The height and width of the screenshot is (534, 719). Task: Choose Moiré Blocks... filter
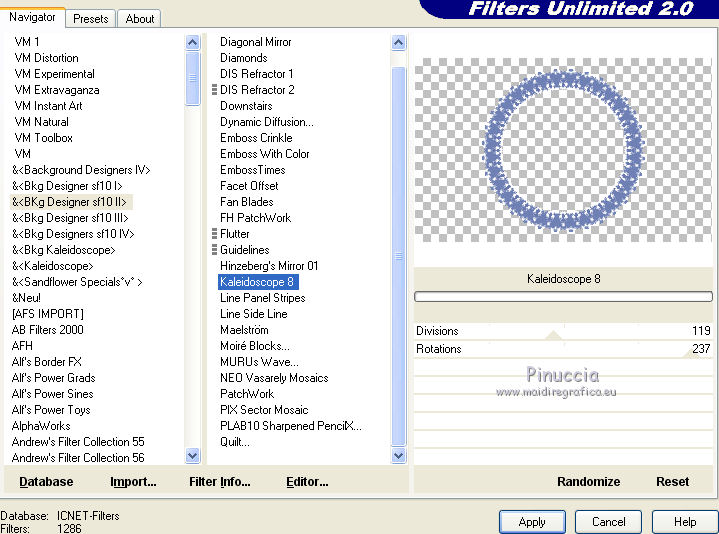click(x=254, y=346)
